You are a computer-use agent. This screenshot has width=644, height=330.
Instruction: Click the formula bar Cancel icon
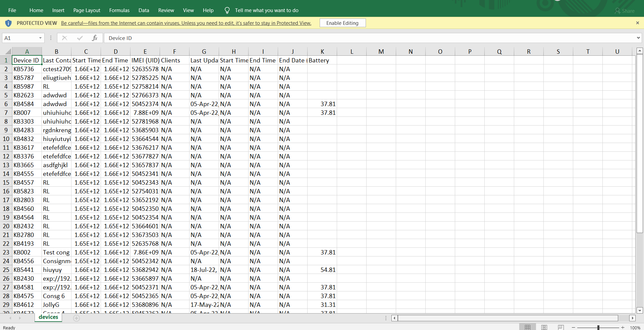(x=65, y=38)
